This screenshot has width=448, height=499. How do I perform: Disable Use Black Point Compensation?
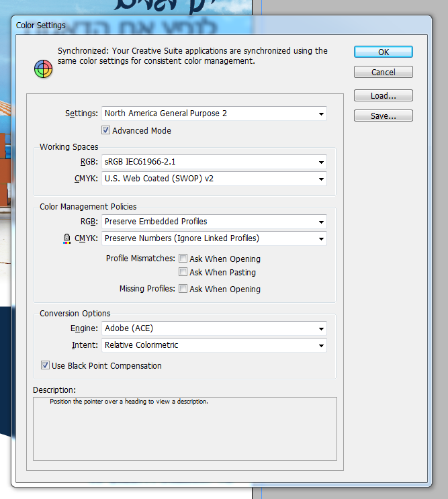(45, 365)
